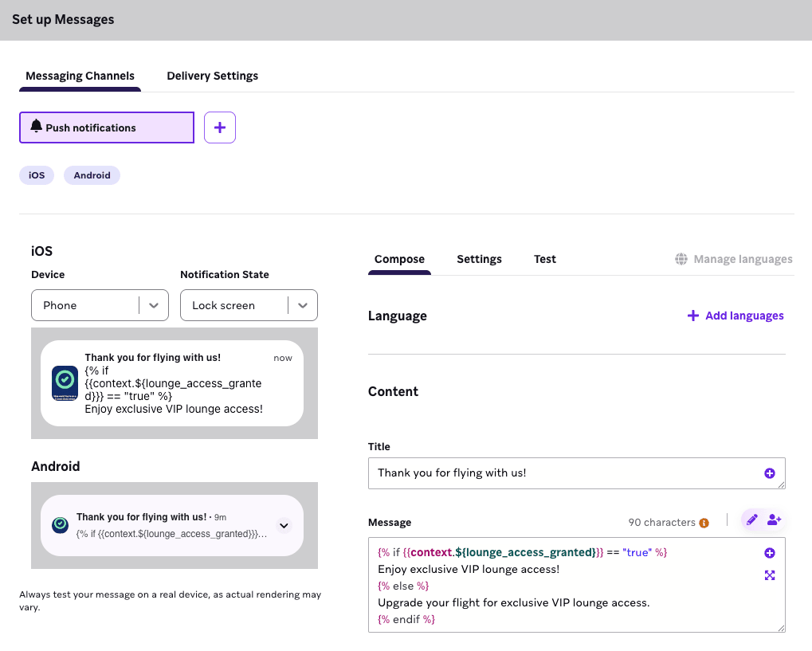Viewport: 812px width, 651px height.
Task: Click Manage languages
Action: [x=734, y=259]
